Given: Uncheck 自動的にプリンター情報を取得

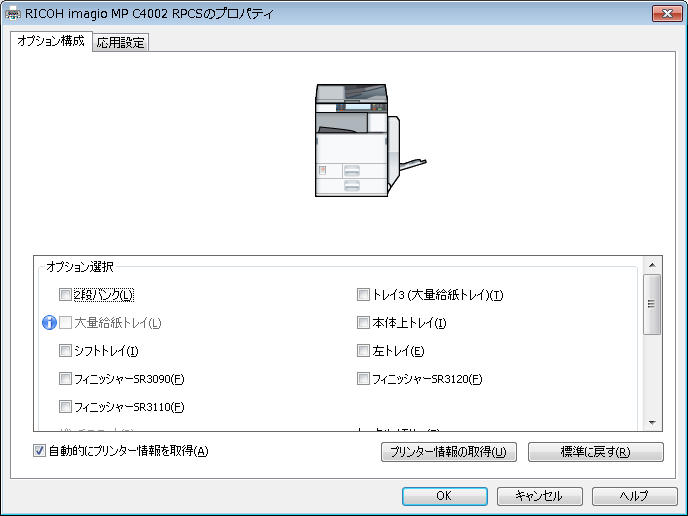Looking at the screenshot, I should click(x=40, y=451).
